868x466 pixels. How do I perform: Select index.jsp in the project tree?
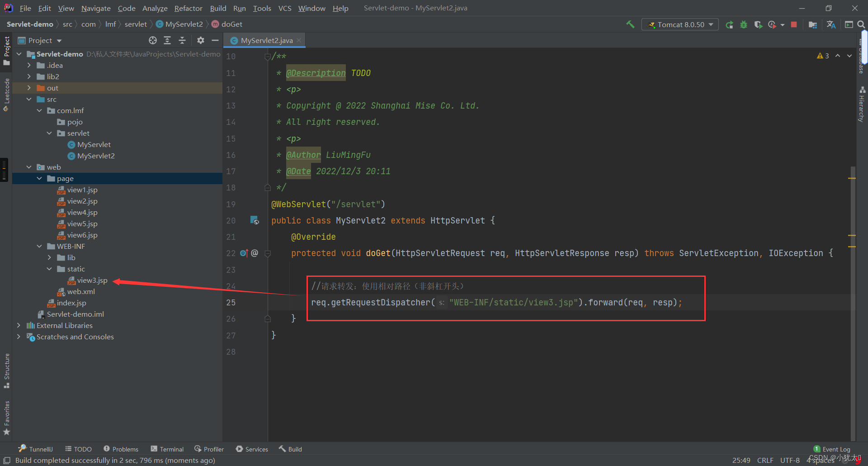point(71,303)
